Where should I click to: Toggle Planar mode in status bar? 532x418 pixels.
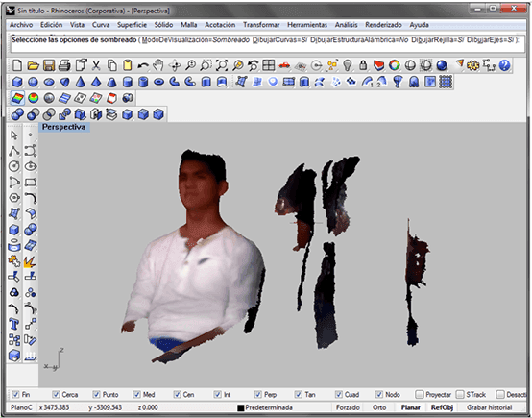411,407
